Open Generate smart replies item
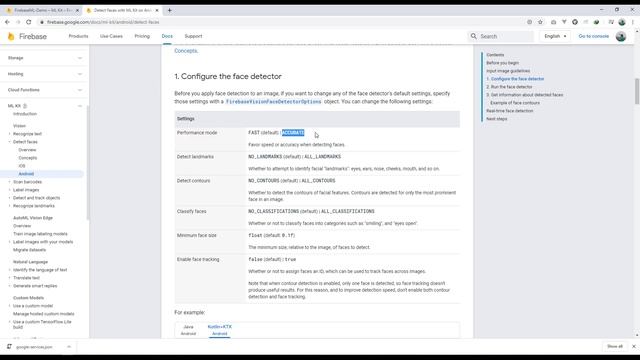Viewport: 640px width, 360px height. (35, 286)
